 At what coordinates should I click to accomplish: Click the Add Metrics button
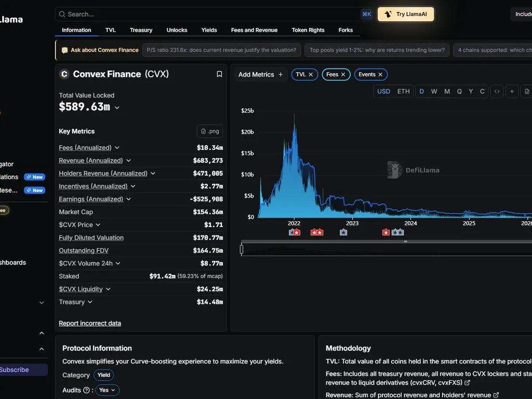click(260, 75)
